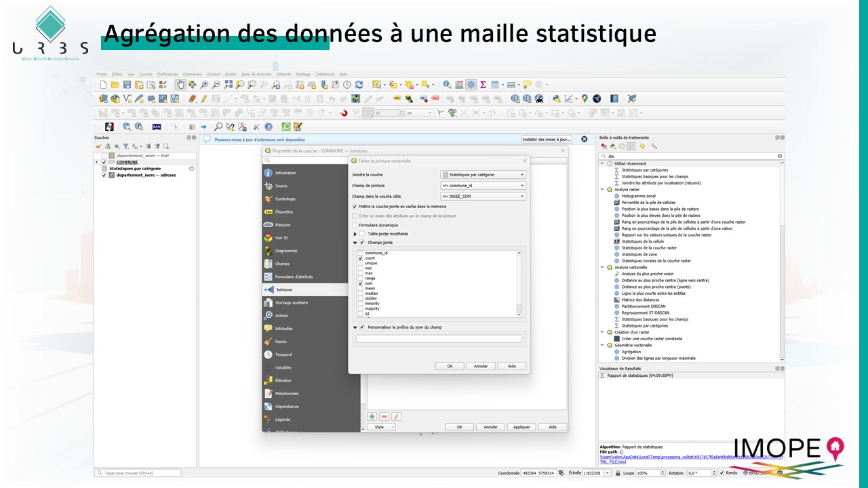
Task: Check the mean field checkbox
Action: point(361,288)
